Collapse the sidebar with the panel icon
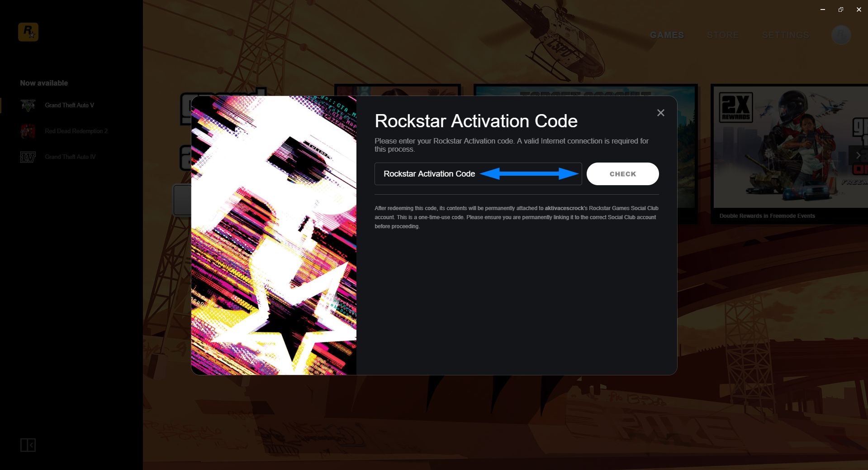Image resolution: width=868 pixels, height=470 pixels. (x=28, y=445)
